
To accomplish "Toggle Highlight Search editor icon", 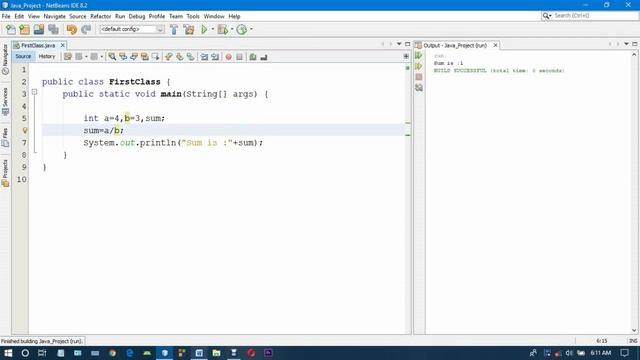I will 144,57.
